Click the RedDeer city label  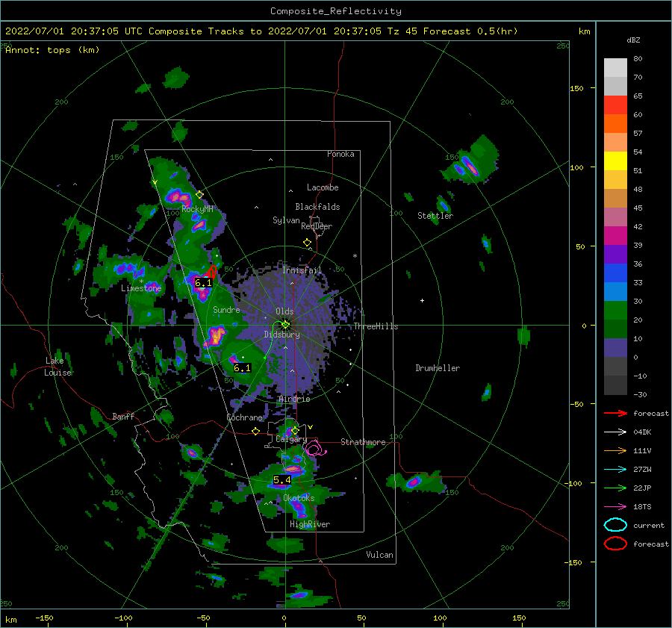click(x=317, y=226)
